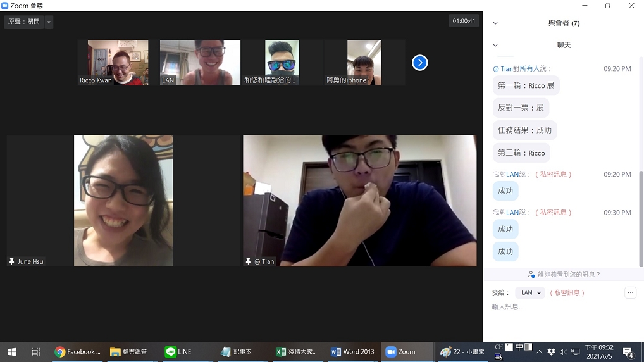Click chat message 任務結果：成功

(x=524, y=130)
